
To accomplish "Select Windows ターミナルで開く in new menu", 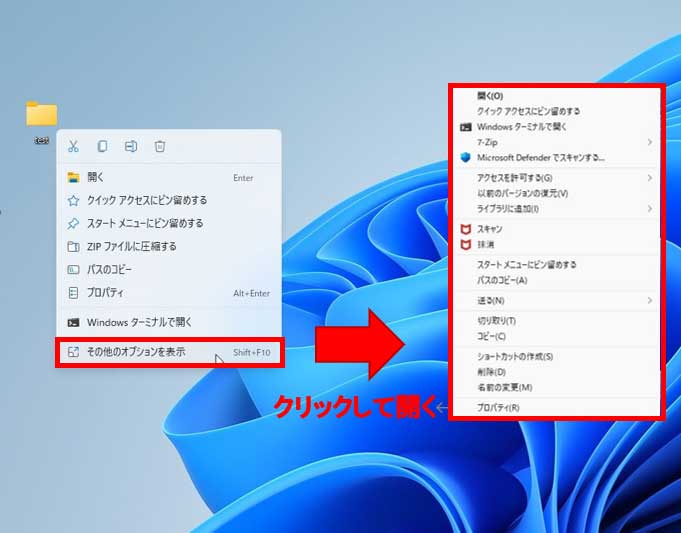I will pyautogui.click(x=139, y=322).
